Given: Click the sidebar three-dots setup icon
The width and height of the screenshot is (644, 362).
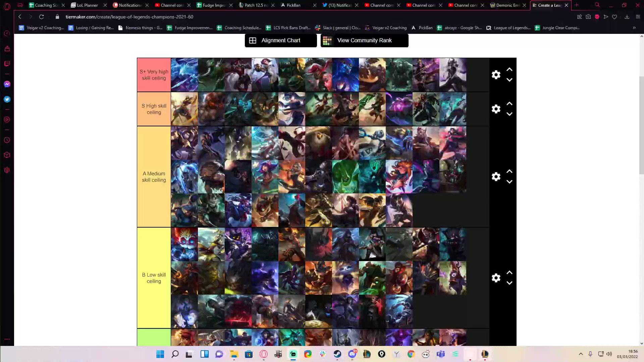Looking at the screenshot, I should click(x=7, y=339).
